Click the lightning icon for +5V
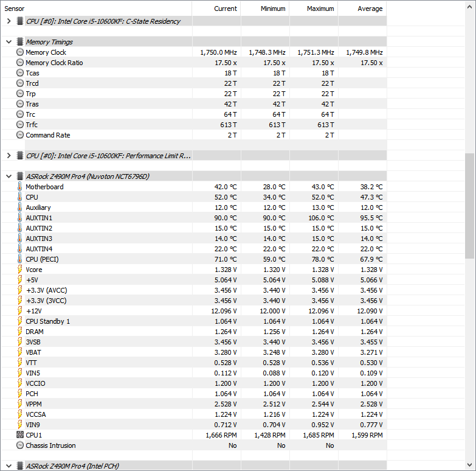The width and height of the screenshot is (476, 471). click(x=19, y=280)
